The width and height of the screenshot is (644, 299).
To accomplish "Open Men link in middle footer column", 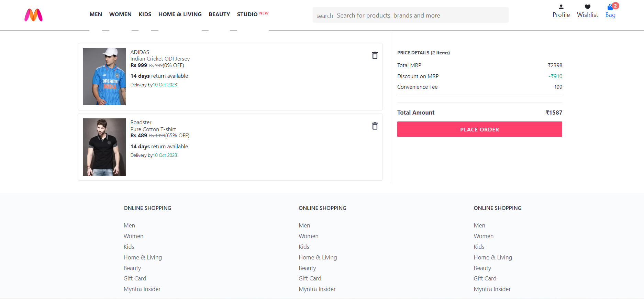I will pyautogui.click(x=304, y=225).
